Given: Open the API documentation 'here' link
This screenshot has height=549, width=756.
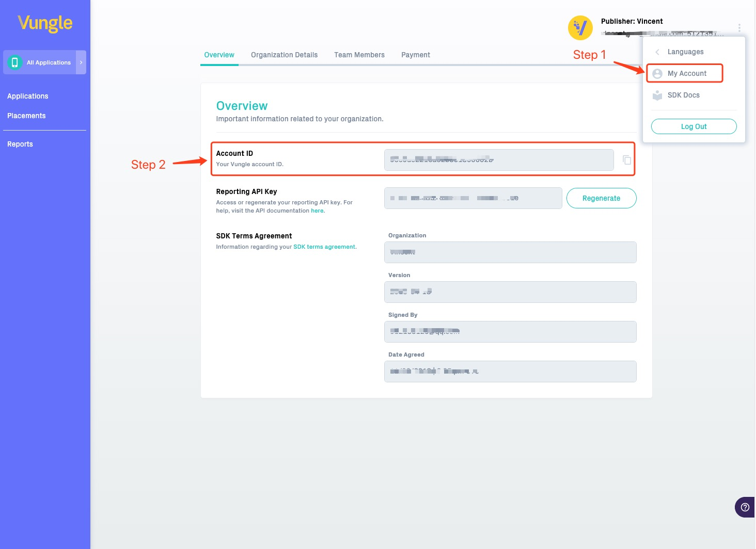Looking at the screenshot, I should [317, 211].
